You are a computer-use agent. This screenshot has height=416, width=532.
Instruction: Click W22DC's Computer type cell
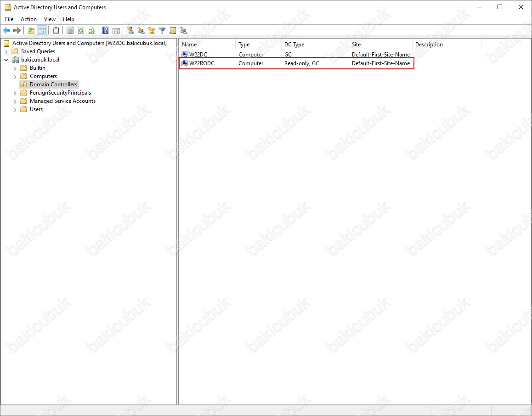[251, 55]
